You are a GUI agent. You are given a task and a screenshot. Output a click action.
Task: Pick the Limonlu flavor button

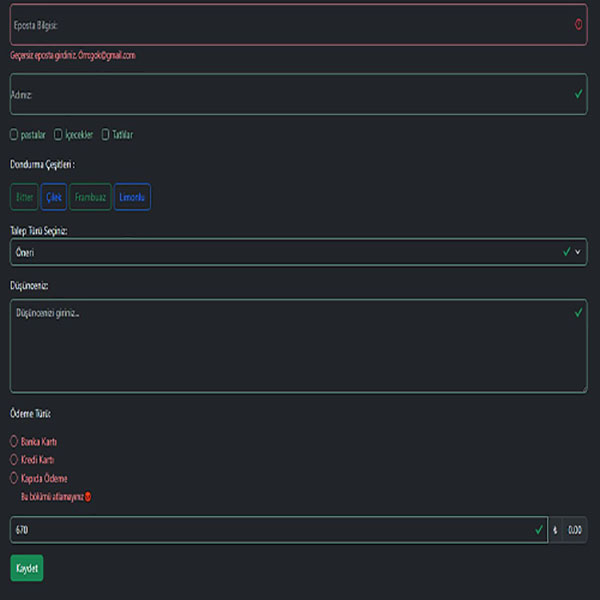tap(132, 198)
